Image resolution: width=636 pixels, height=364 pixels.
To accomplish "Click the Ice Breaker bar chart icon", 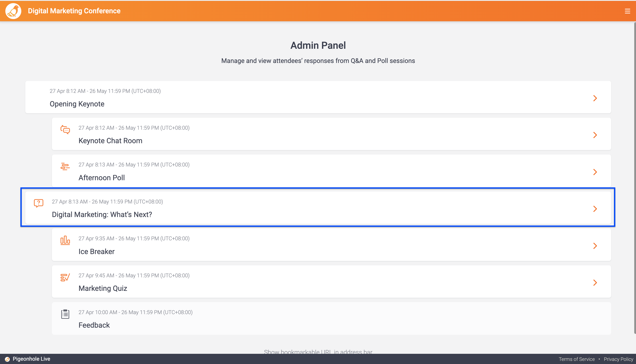I will pos(65,240).
